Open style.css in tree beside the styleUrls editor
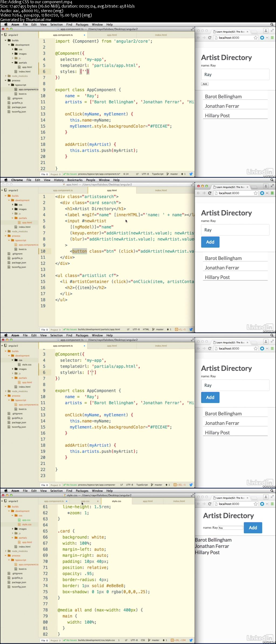The width and height of the screenshot is (276, 644). [27, 364]
